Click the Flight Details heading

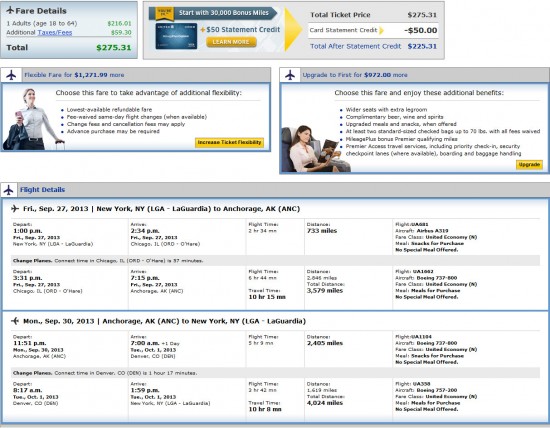(x=42, y=190)
